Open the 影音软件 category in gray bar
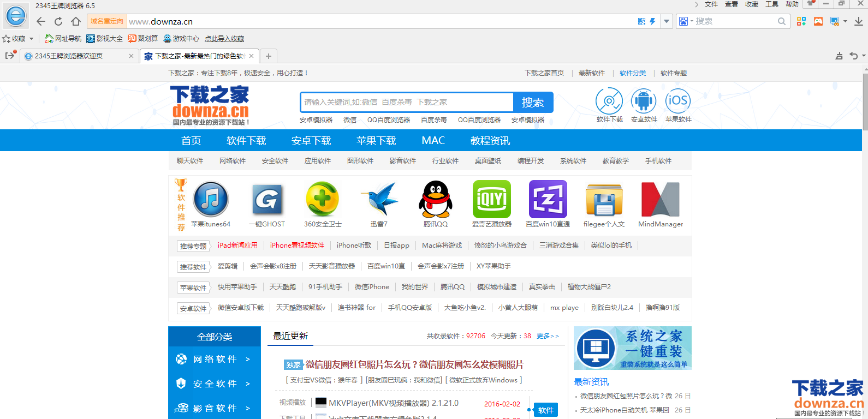 click(x=403, y=160)
